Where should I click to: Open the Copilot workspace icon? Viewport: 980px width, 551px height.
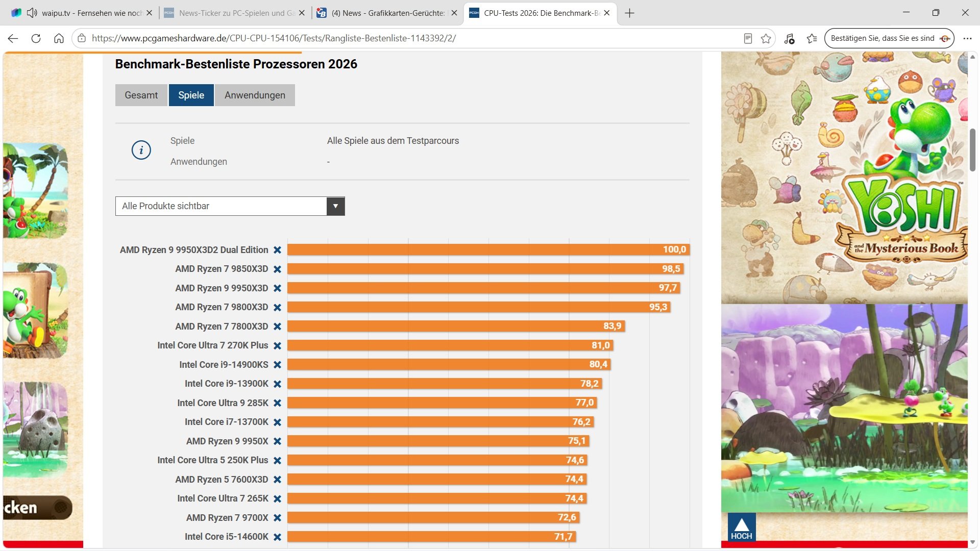point(16,13)
